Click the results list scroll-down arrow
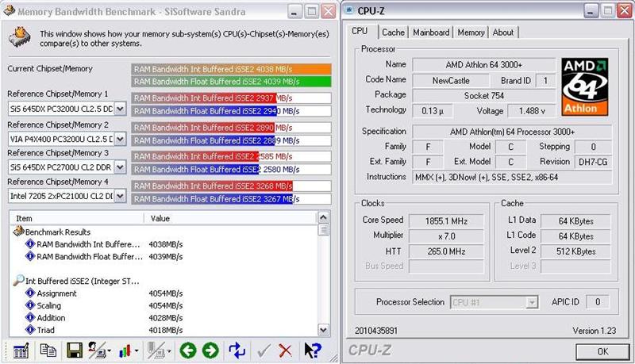 coord(324,329)
